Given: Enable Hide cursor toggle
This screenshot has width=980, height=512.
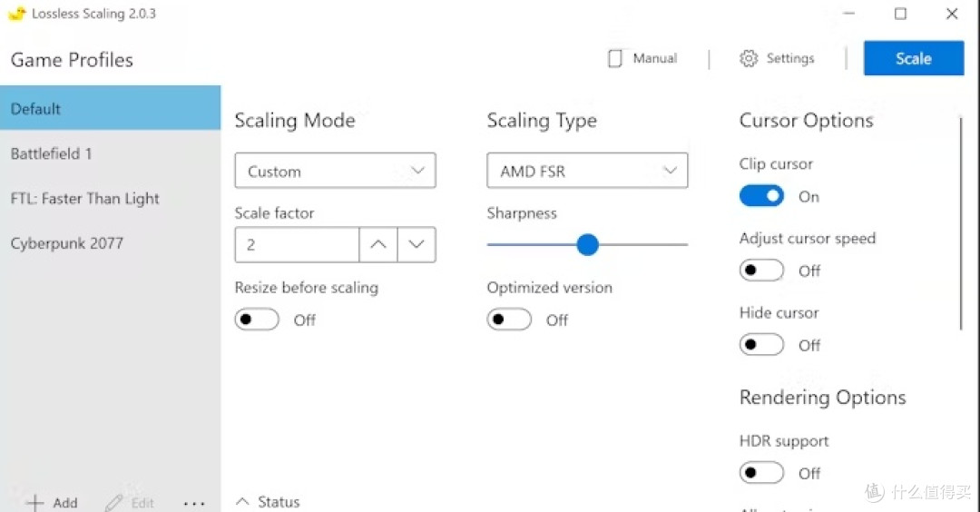Looking at the screenshot, I should point(761,344).
